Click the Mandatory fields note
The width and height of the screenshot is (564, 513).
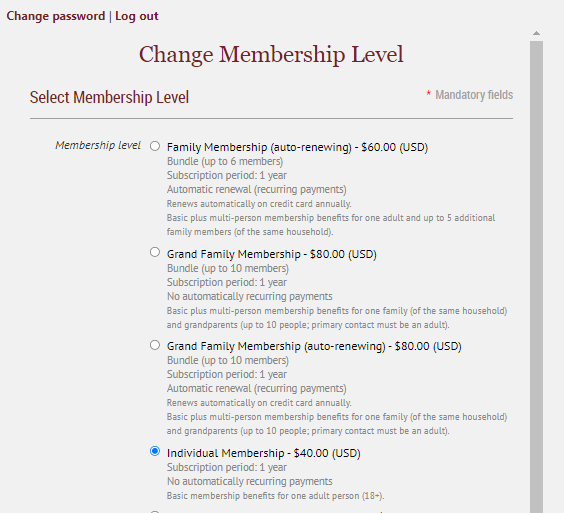coord(474,95)
